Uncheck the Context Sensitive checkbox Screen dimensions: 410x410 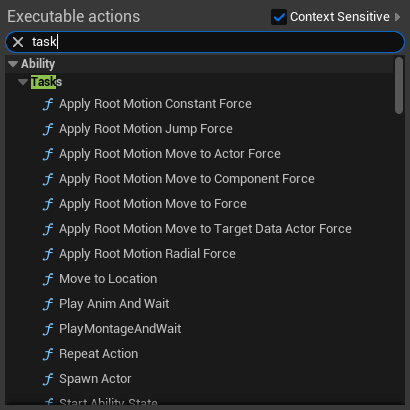tap(279, 17)
